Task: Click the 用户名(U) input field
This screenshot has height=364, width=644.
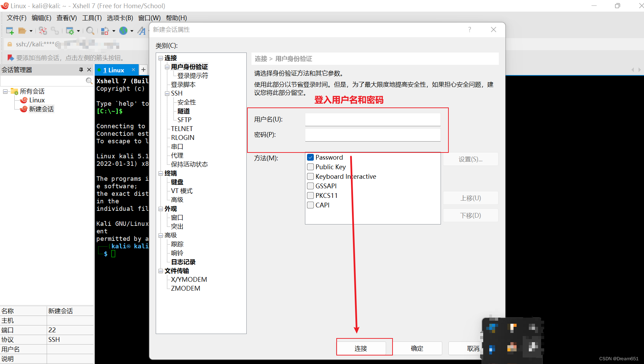Action: tap(373, 119)
